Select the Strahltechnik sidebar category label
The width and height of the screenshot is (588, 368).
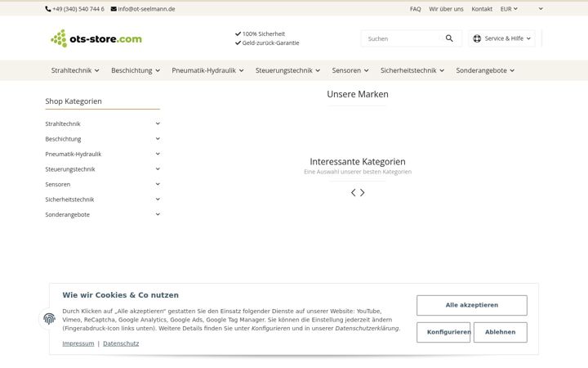pyautogui.click(x=63, y=123)
